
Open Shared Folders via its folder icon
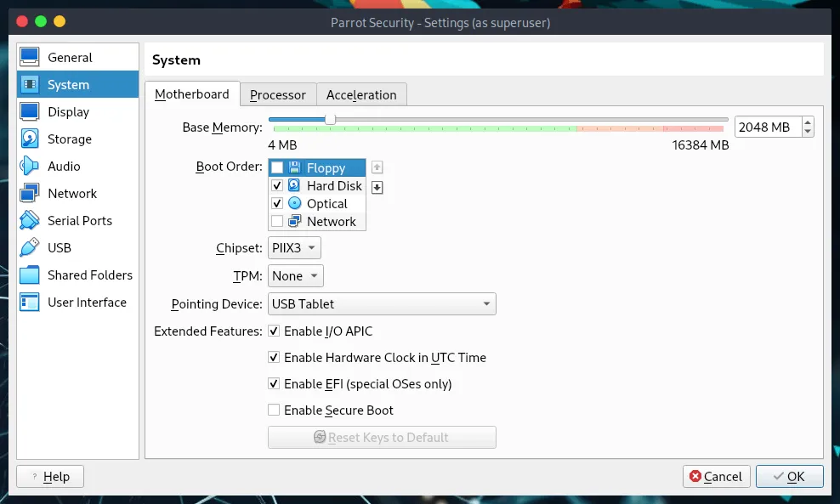coord(30,275)
